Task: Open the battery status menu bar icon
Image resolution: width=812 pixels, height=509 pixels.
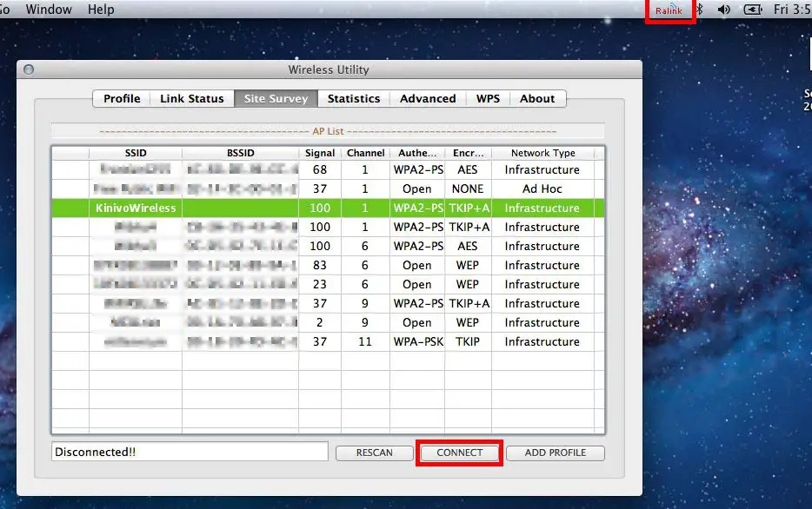Action: click(752, 10)
